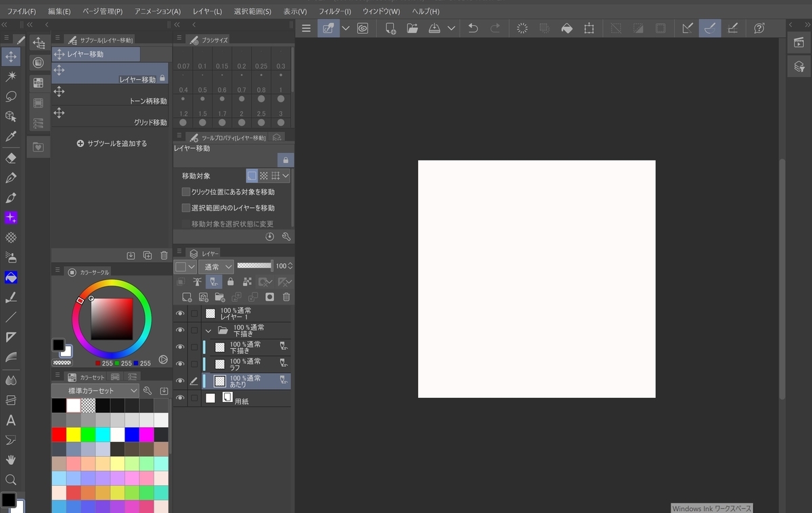Open the 通常 blend mode dropdown
Viewport: 812px width, 513px height.
point(216,267)
